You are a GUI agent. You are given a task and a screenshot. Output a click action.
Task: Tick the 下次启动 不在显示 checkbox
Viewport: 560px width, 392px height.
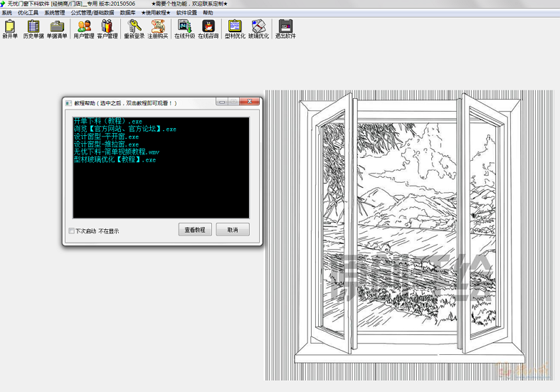click(x=71, y=231)
